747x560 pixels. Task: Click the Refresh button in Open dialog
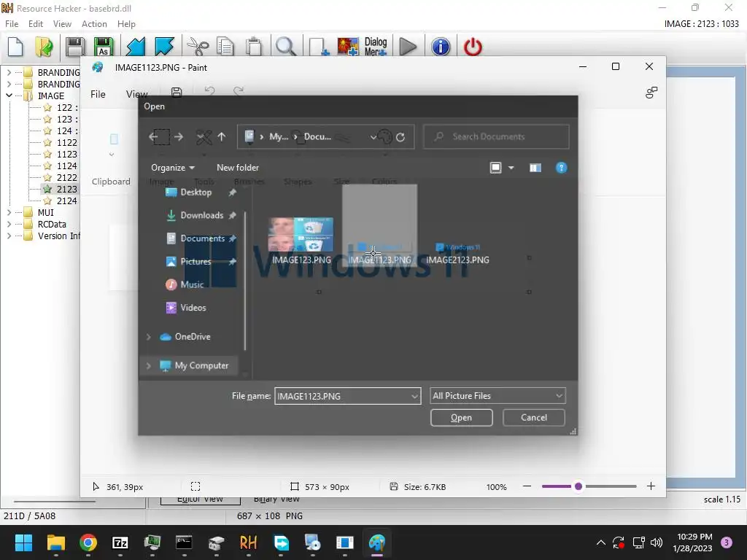coord(400,137)
